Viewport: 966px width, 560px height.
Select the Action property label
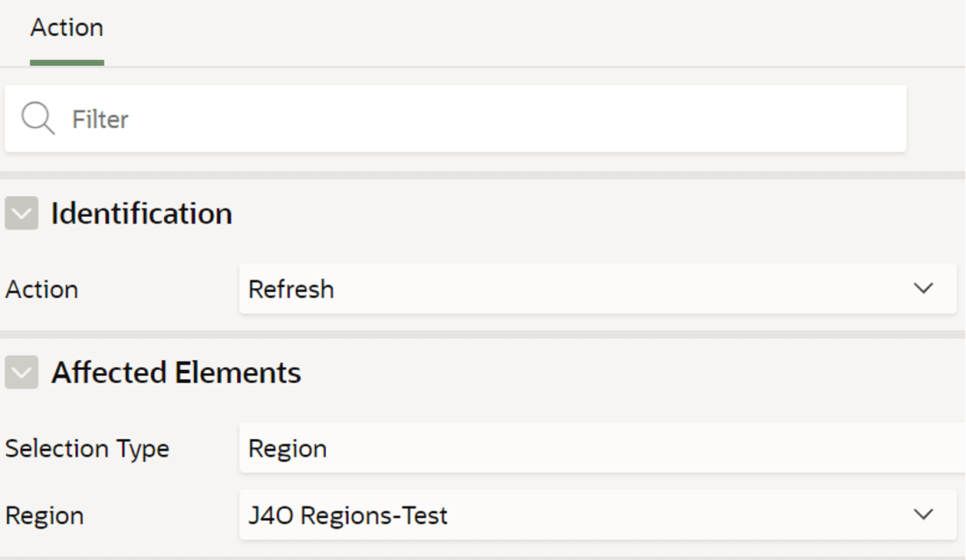tap(41, 290)
